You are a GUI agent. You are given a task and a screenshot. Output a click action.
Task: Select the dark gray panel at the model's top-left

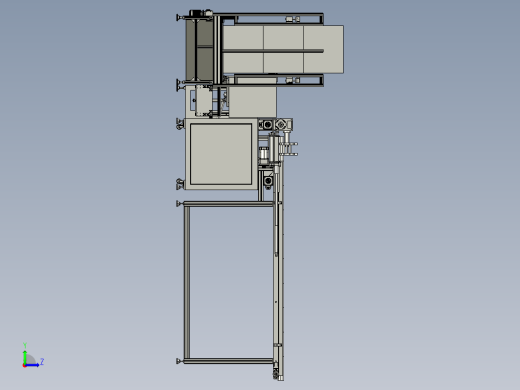coord(199,49)
